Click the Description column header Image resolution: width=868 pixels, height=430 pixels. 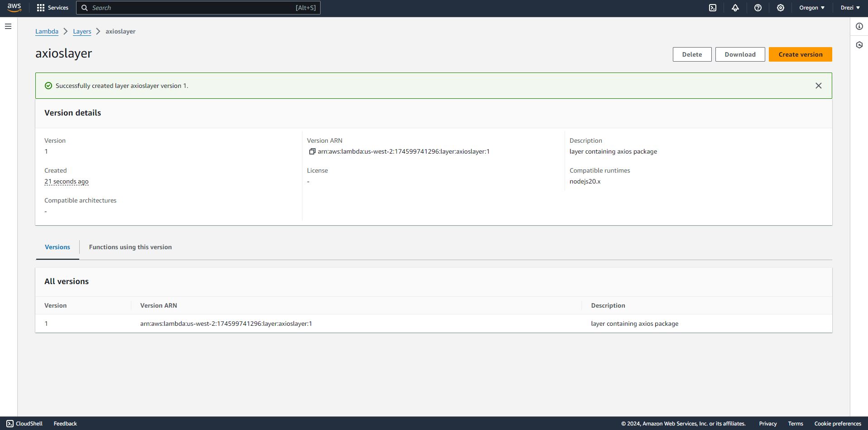tap(608, 305)
